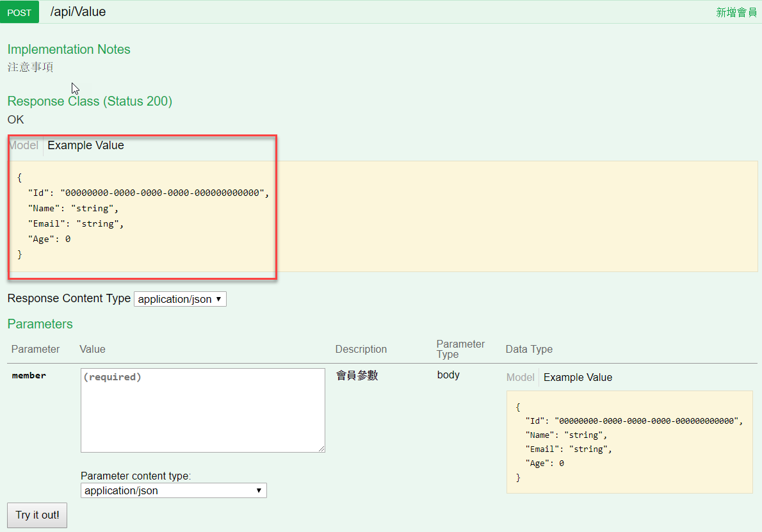Switch to Model tab in Data Type column

coord(520,378)
